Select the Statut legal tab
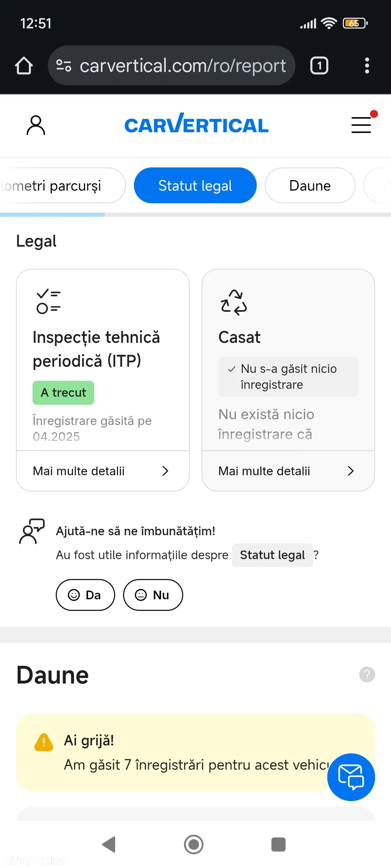 coord(195,186)
